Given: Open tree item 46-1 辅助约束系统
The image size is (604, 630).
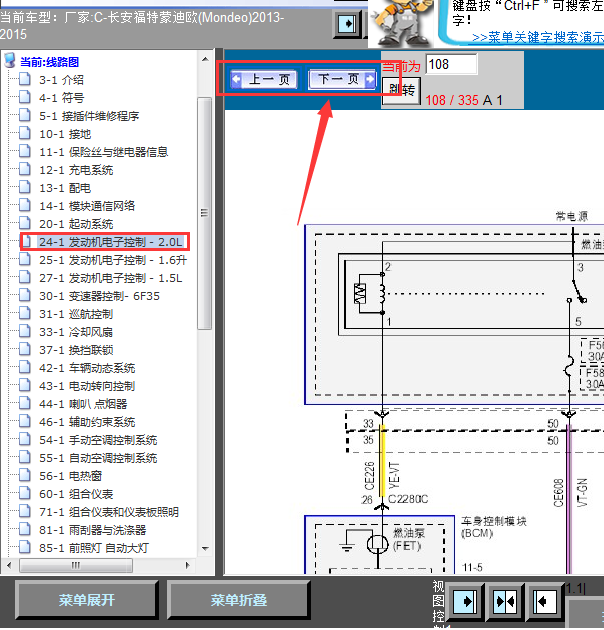Looking at the screenshot, I should (x=87, y=422).
